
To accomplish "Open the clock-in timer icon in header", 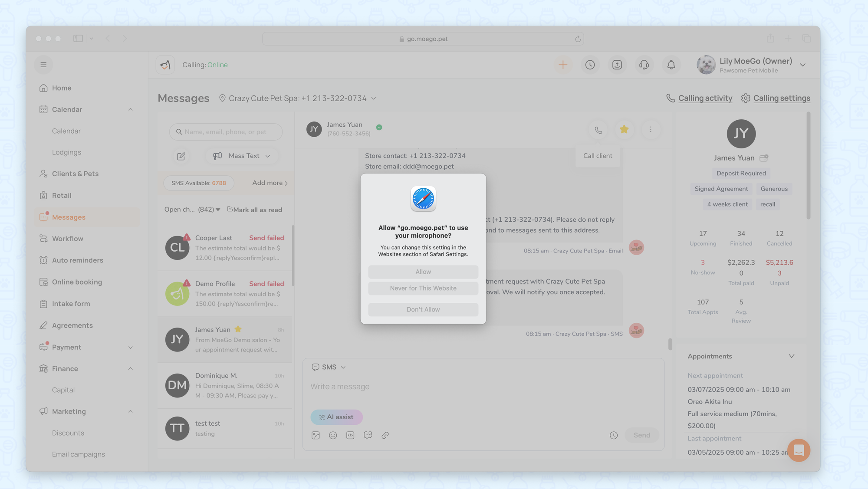I will point(590,65).
